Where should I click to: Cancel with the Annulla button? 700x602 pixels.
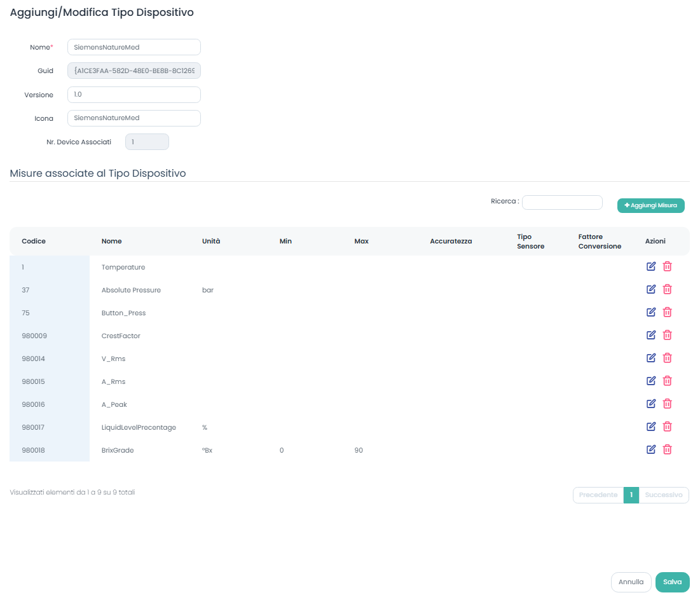[631, 582]
